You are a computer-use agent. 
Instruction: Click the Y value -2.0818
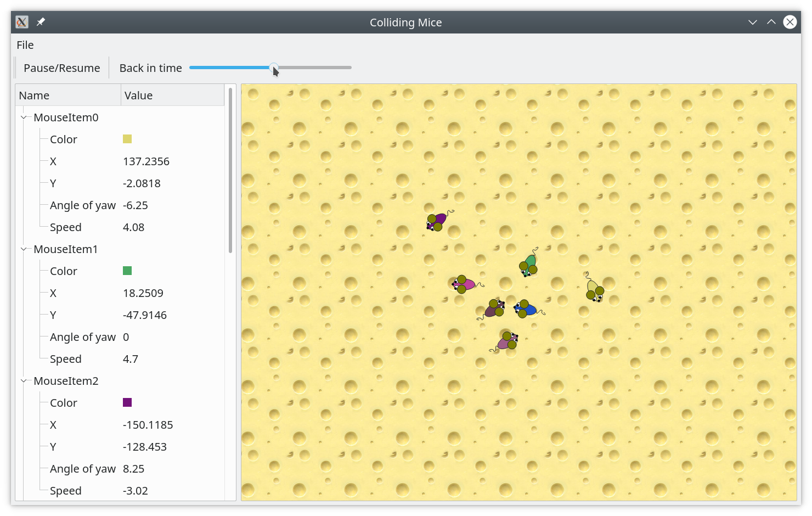pos(142,183)
